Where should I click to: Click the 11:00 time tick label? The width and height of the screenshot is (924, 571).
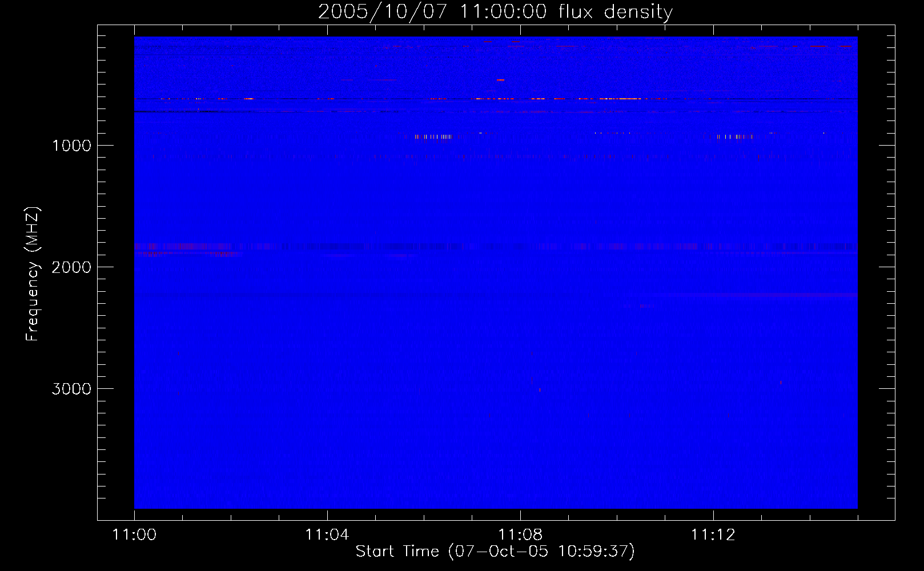pyautogui.click(x=134, y=534)
